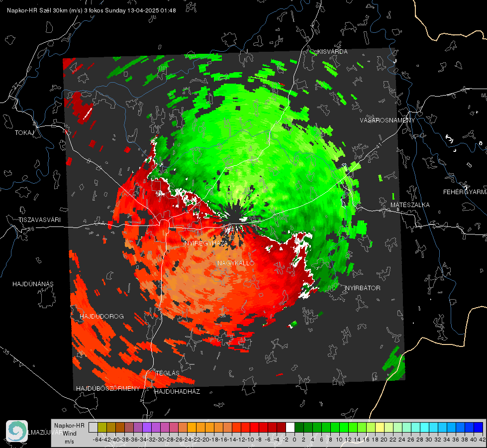Select the white legend swatch near zero
Image resolution: width=487 pixels, height=448 pixels.
pos(290,427)
